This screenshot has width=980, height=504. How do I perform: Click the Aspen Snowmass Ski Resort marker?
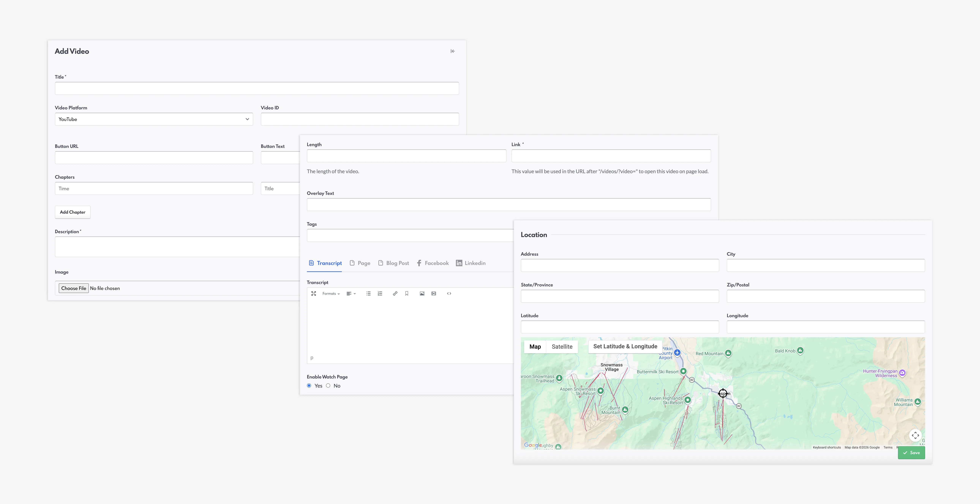601,391
